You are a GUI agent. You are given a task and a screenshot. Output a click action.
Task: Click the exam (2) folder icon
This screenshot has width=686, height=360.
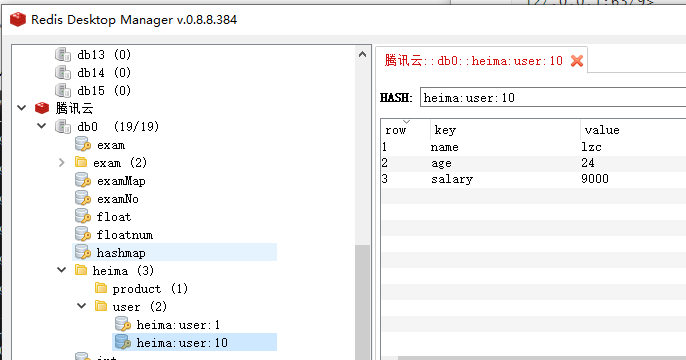[x=80, y=162]
